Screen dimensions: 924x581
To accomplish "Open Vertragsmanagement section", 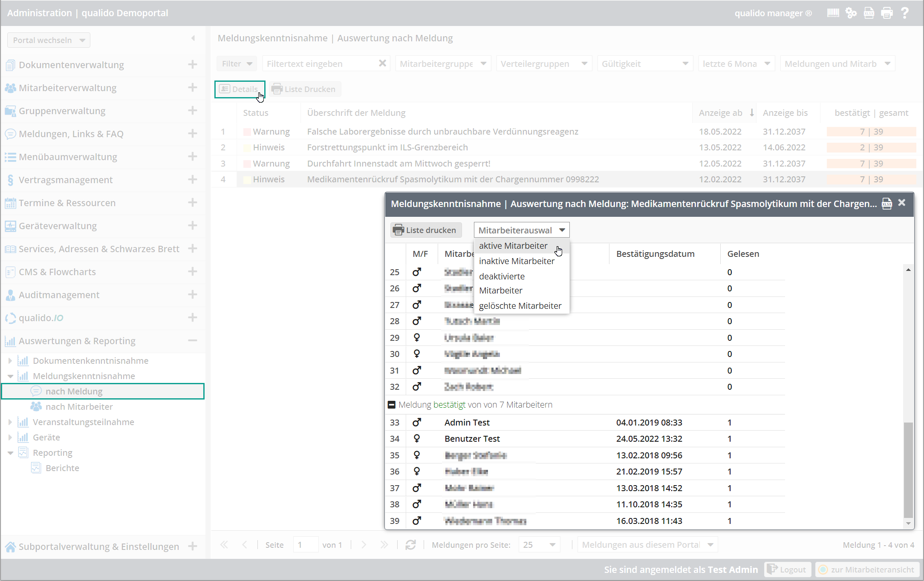I will click(103, 180).
